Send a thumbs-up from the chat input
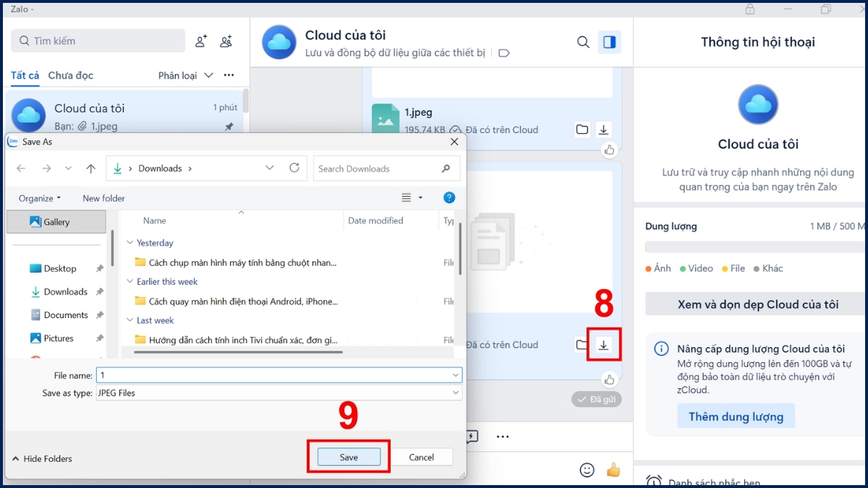 [x=613, y=470]
